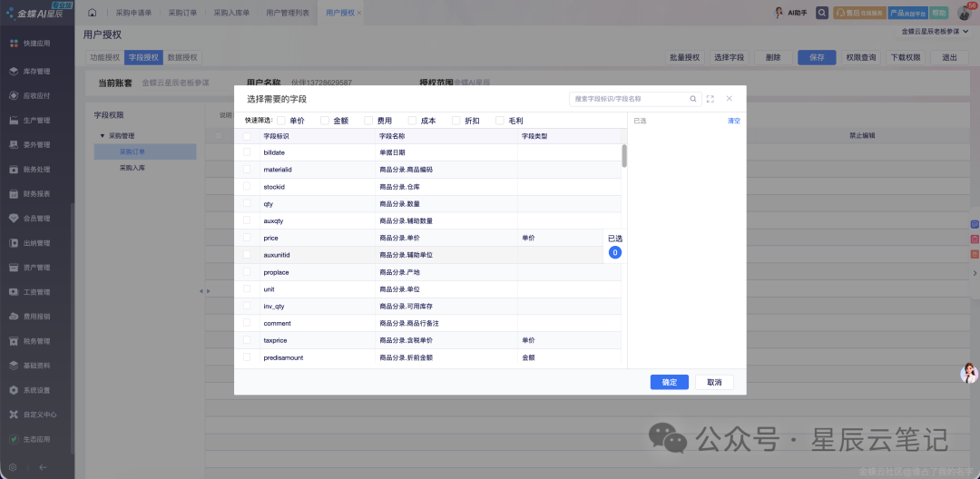Viewport: 980px width, 479px height.
Task: Check the 费用 quick filter
Action: [x=368, y=121]
